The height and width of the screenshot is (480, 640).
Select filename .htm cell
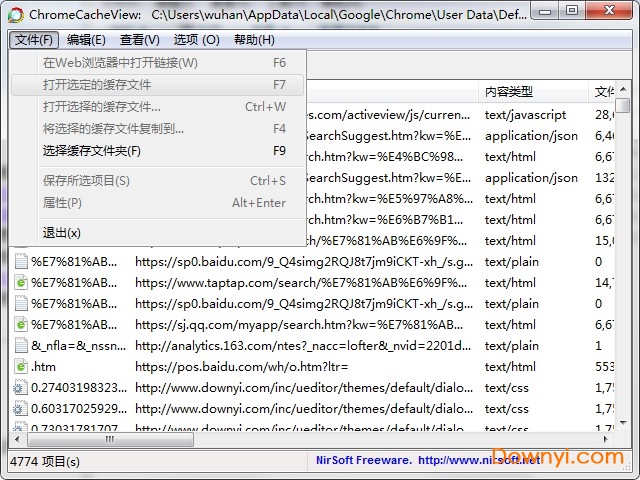pyautogui.click(x=43, y=367)
